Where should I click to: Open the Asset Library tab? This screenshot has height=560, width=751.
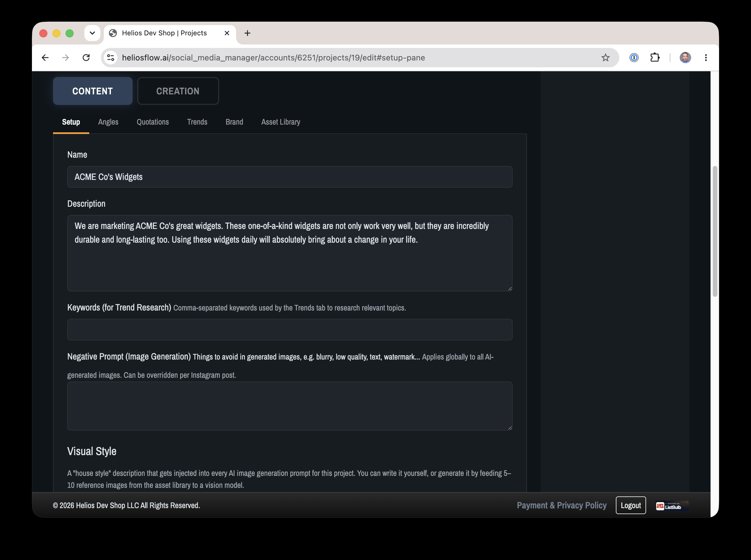coord(281,122)
